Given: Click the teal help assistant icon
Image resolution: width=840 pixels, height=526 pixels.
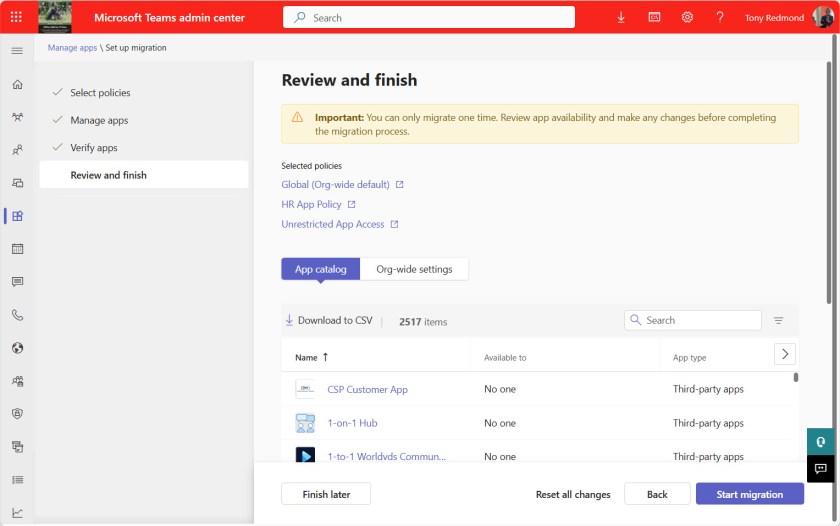Looking at the screenshot, I should click(x=820, y=442).
